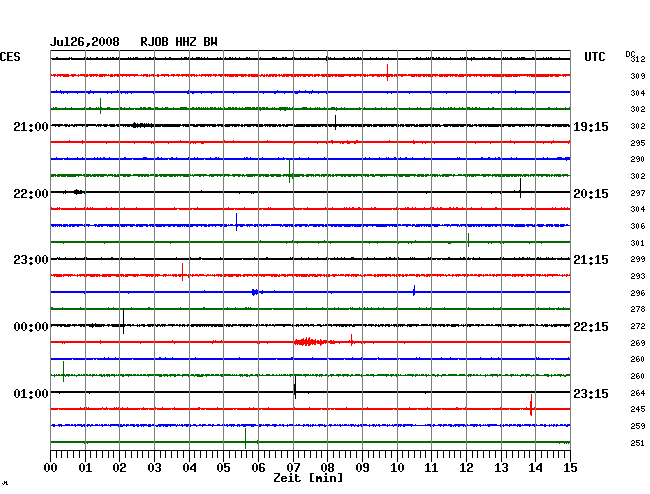
Task: Select DC value 309
Action: (x=638, y=76)
